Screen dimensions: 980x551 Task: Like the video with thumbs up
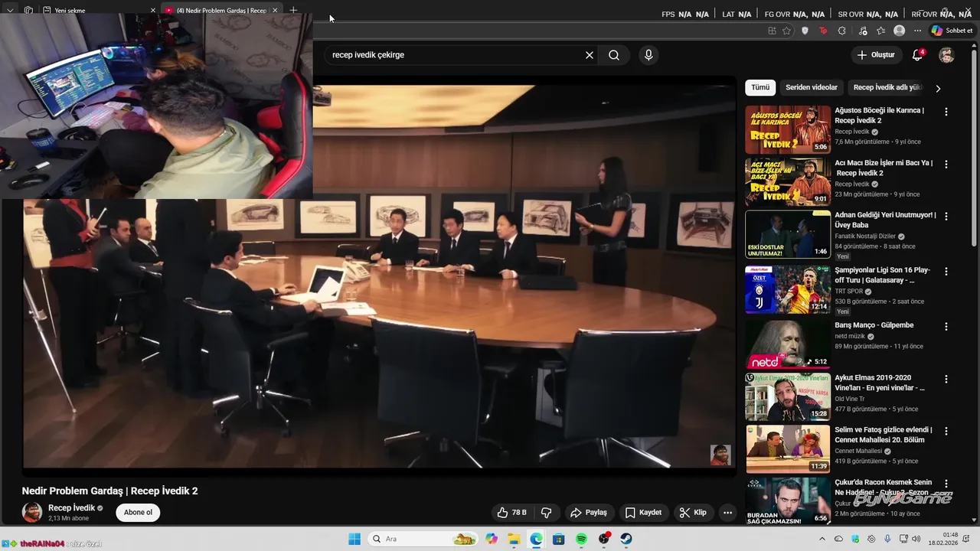(512, 513)
